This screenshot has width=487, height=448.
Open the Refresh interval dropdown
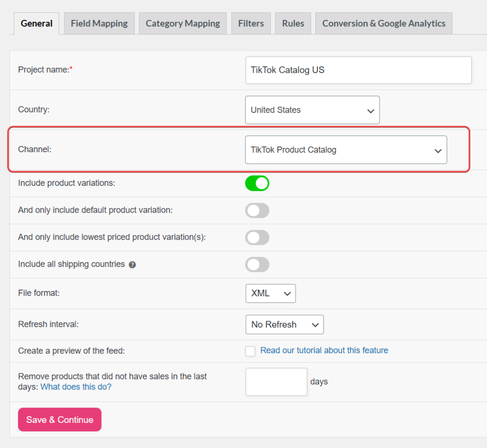point(284,325)
